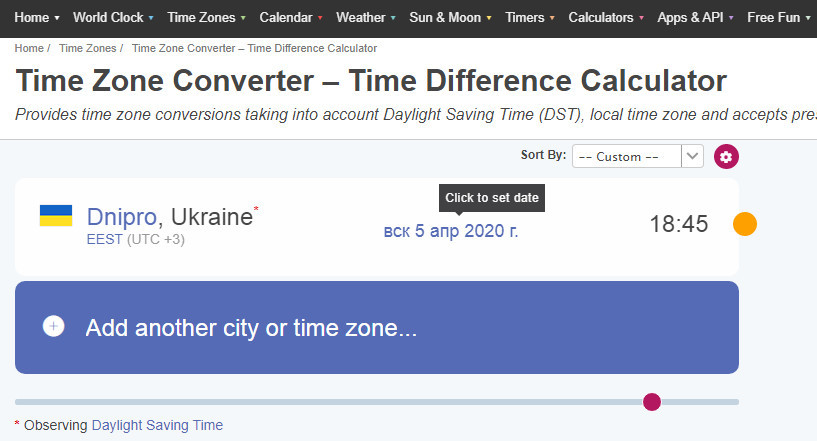Open the EEST time zone link
Viewport: 817px width, 441px height.
[x=104, y=239]
